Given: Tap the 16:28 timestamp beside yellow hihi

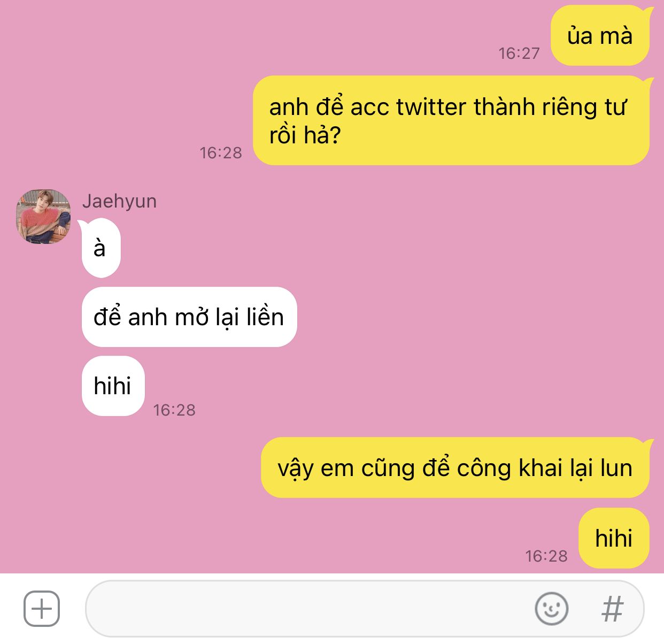Looking at the screenshot, I should tap(546, 556).
